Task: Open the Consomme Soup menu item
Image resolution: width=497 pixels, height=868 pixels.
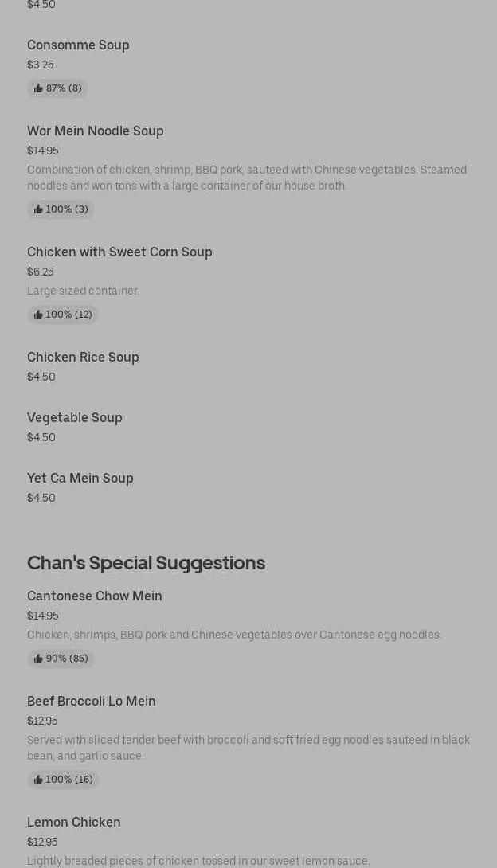Action: click(78, 45)
